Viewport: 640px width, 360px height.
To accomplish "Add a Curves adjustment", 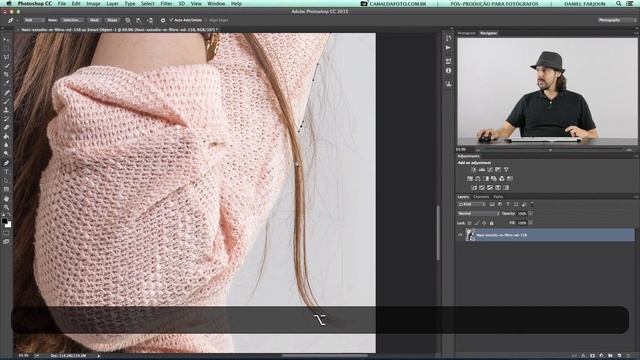I will pyautogui.click(x=490, y=169).
